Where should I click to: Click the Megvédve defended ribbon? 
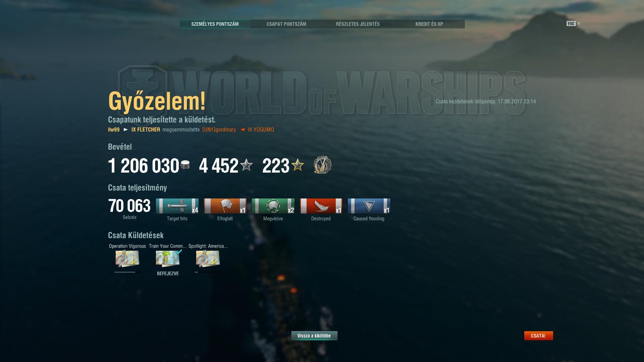click(x=273, y=206)
